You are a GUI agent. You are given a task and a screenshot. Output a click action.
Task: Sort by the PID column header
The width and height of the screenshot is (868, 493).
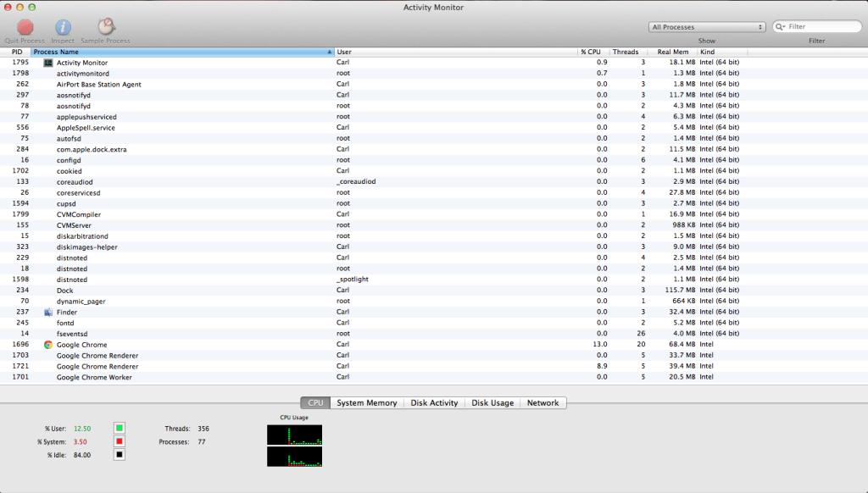pyautogui.click(x=16, y=52)
